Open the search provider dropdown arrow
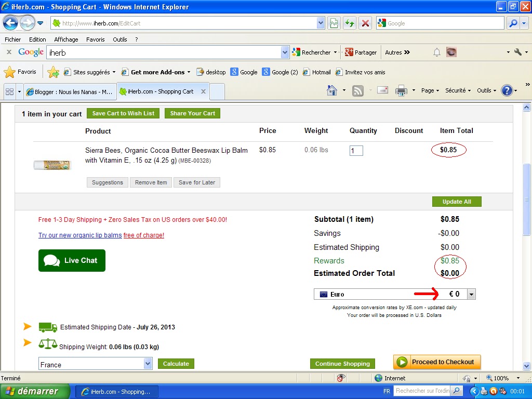 tap(525, 23)
